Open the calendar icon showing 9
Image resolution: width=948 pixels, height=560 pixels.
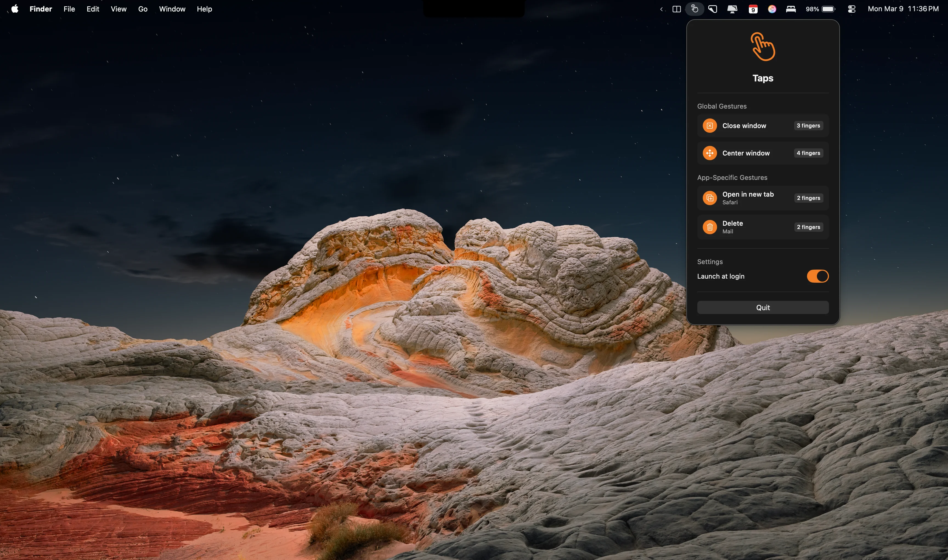coord(753,9)
